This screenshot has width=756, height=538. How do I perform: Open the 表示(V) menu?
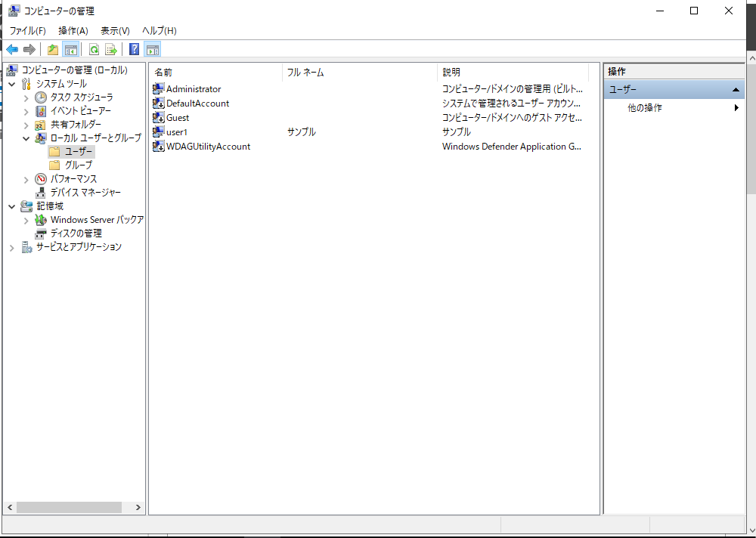pyautogui.click(x=115, y=31)
